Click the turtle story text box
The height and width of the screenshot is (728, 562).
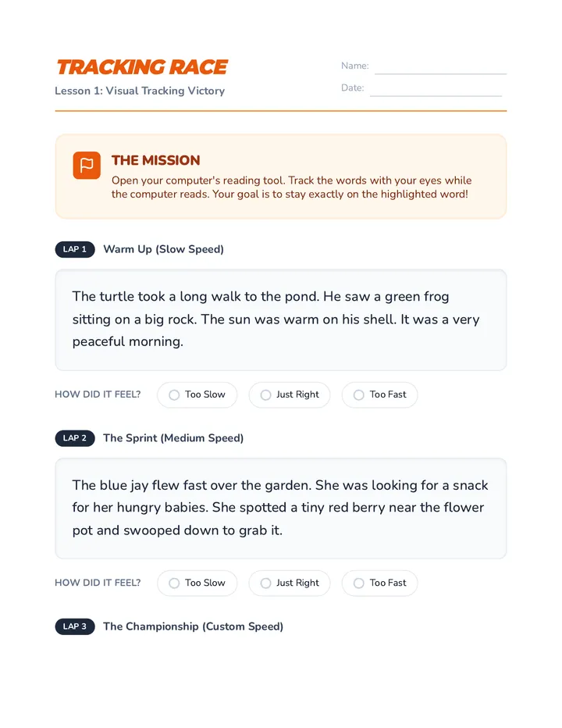(281, 320)
